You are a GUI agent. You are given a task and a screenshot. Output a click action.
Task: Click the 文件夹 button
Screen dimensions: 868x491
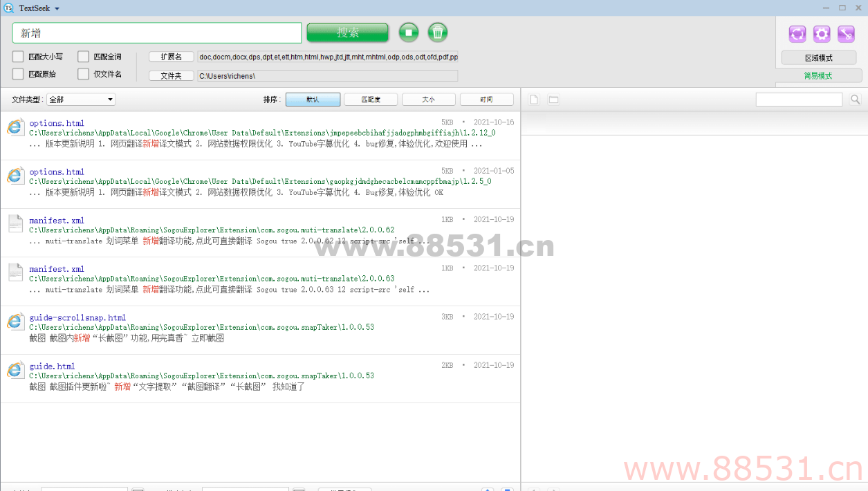(x=172, y=76)
